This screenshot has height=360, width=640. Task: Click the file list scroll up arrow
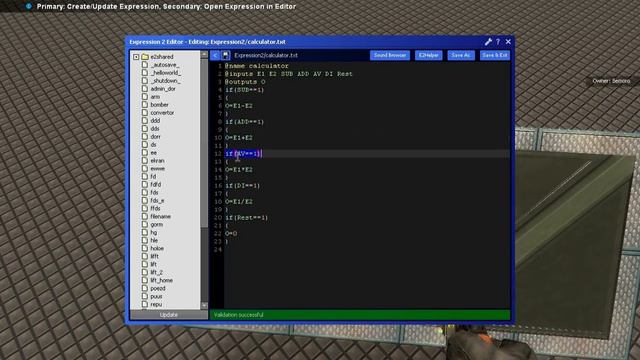pos(204,54)
